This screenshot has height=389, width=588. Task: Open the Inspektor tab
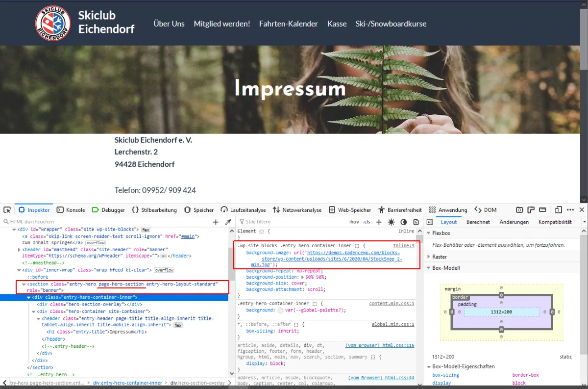point(34,210)
